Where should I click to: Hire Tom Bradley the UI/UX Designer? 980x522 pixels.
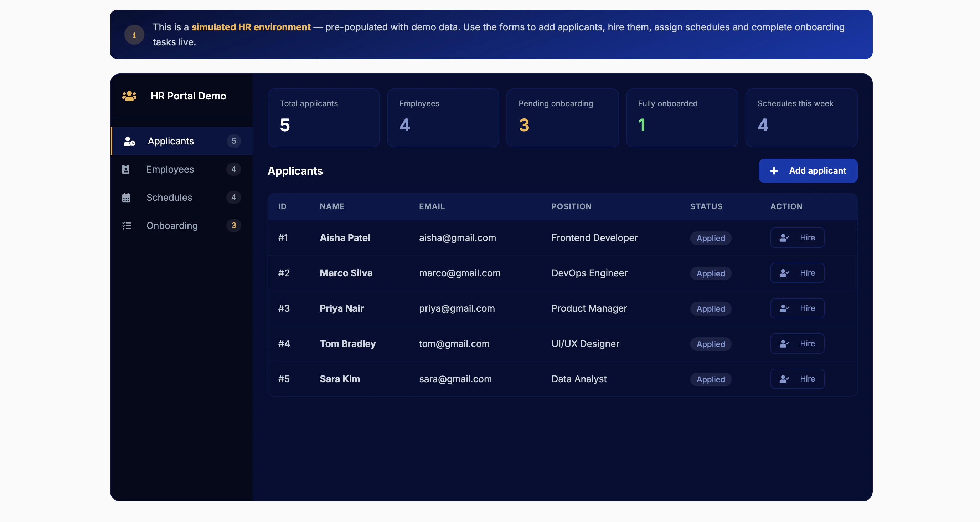797,343
